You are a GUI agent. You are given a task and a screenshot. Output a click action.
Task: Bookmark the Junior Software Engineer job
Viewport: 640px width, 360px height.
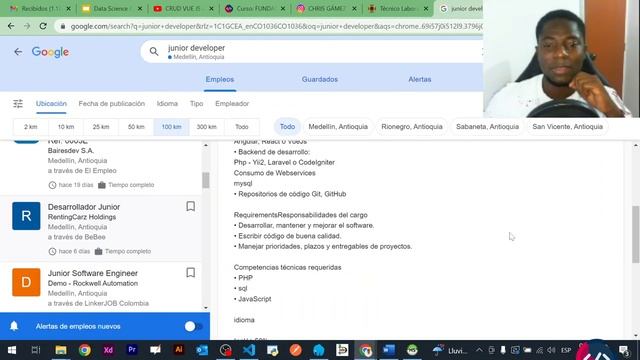pos(191,273)
